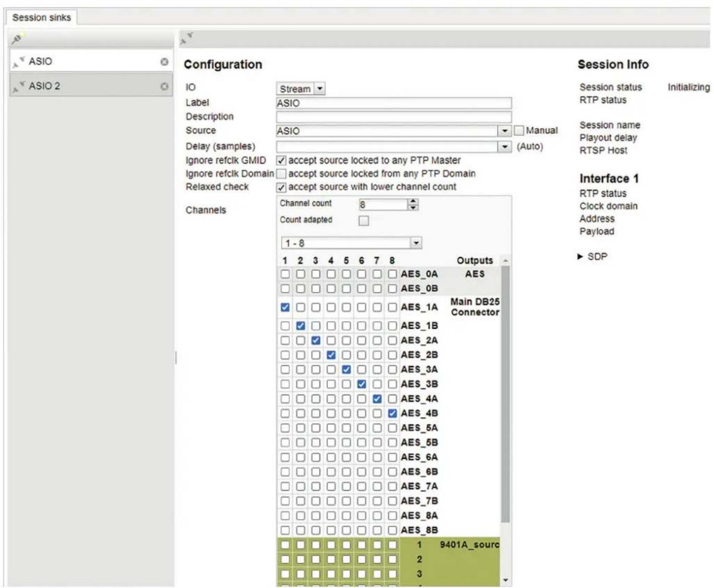Viewport: 714px width, 588px height.
Task: Click the Playout delay label
Action: (608, 138)
